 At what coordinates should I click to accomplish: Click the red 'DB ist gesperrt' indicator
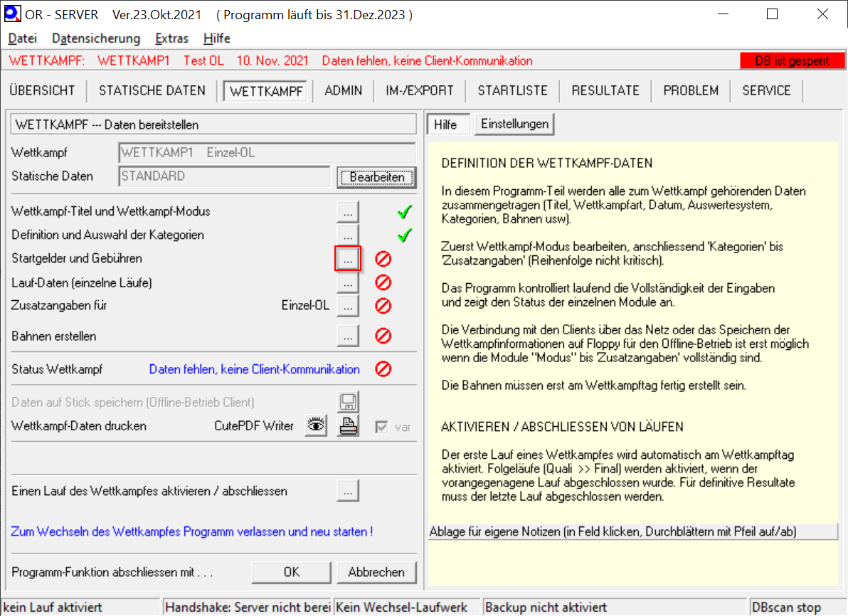(x=792, y=61)
